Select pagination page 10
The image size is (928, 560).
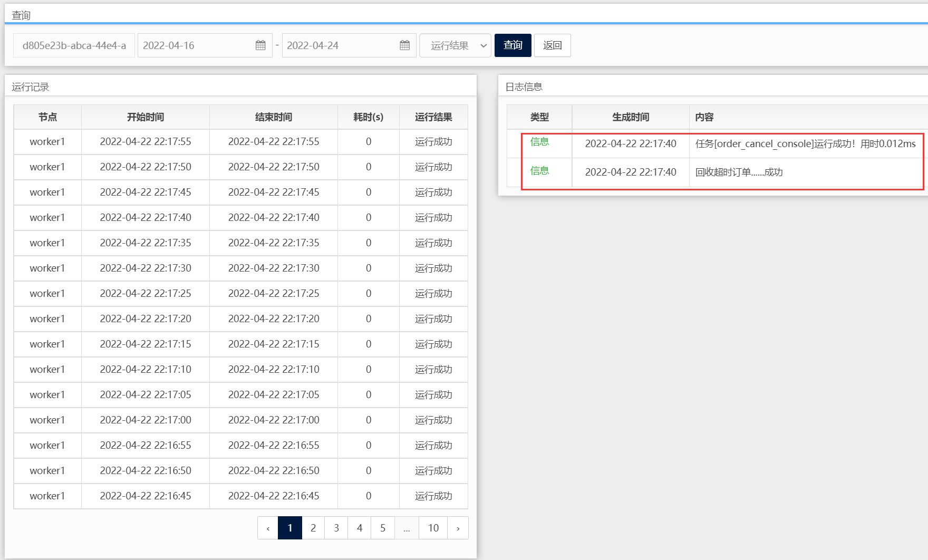coord(433,528)
